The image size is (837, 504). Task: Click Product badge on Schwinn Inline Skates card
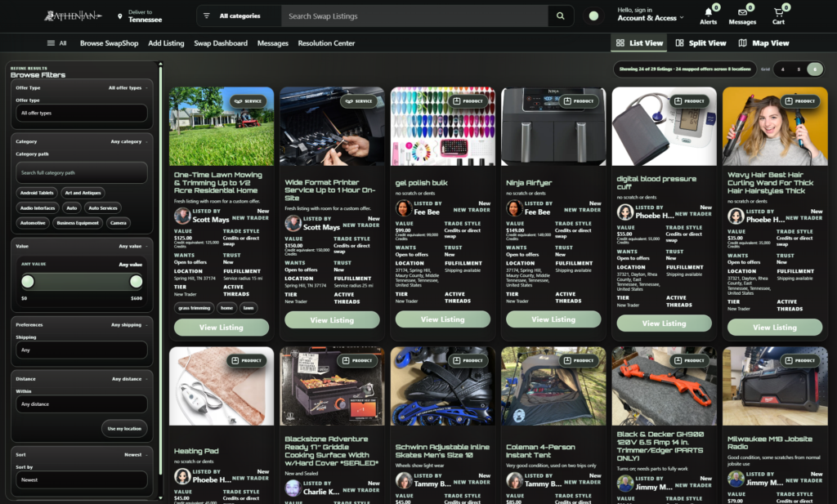click(468, 360)
